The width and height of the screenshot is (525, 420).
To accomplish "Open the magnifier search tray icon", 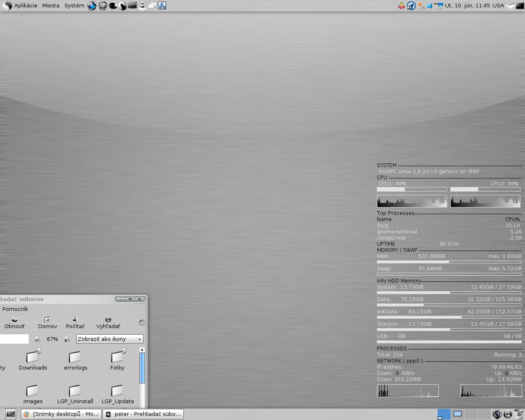I will tap(421, 6).
